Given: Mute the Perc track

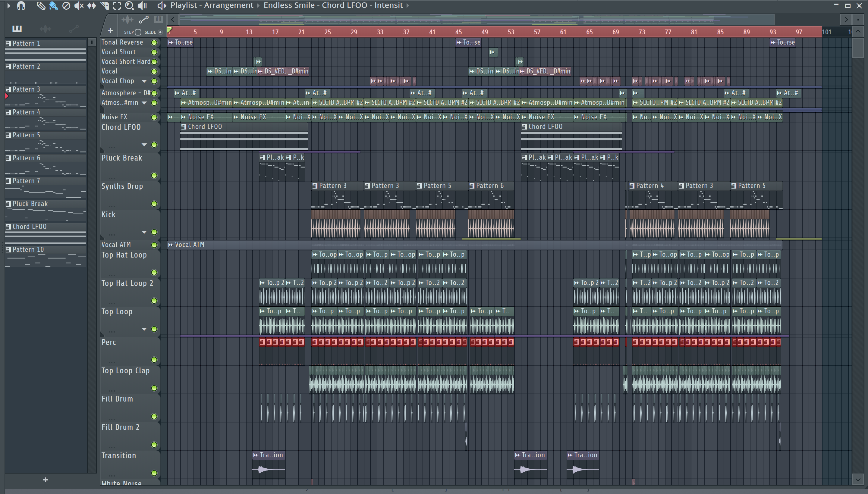Looking at the screenshot, I should pos(154,360).
